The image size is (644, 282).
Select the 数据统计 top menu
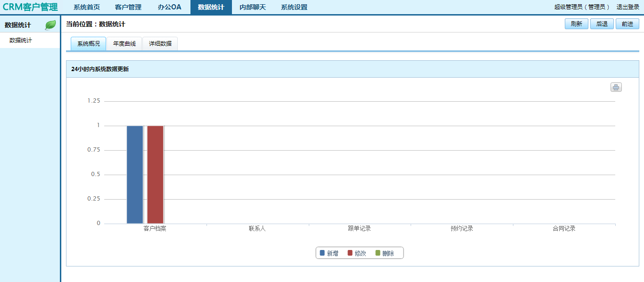click(x=211, y=7)
